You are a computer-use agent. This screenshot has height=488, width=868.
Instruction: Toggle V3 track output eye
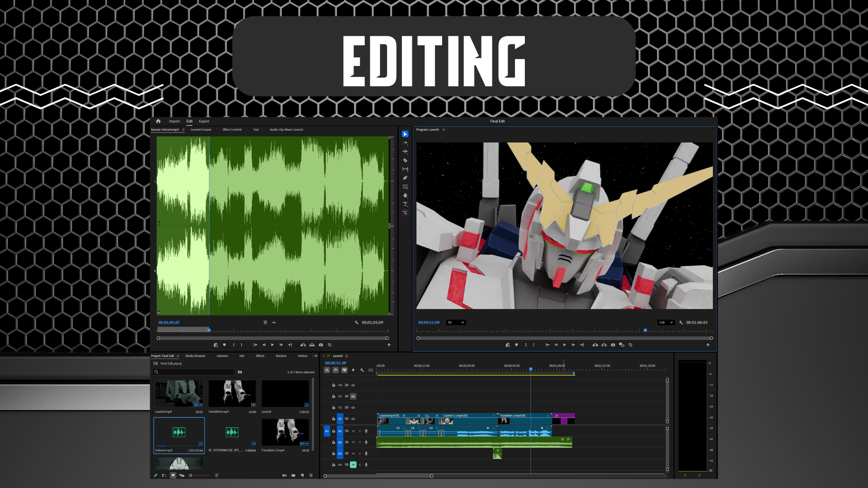point(353,396)
